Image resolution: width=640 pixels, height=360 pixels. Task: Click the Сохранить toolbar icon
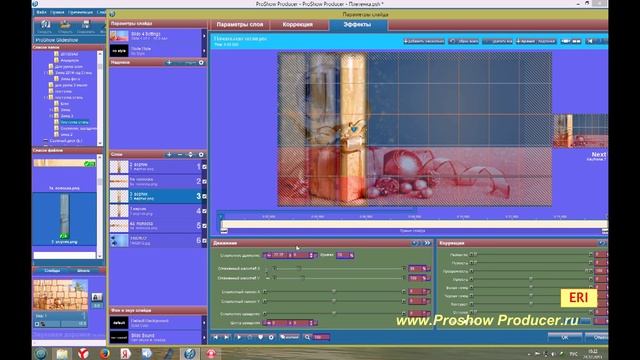(86, 27)
